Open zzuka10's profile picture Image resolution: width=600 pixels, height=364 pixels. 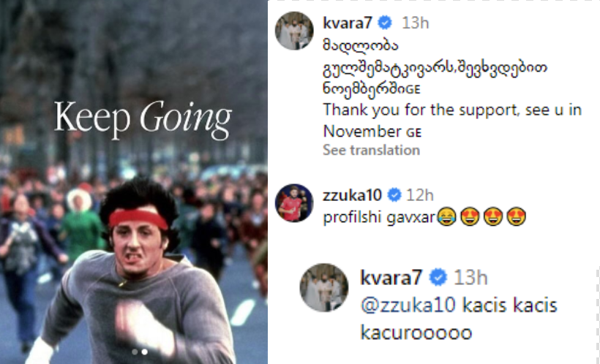(x=294, y=203)
